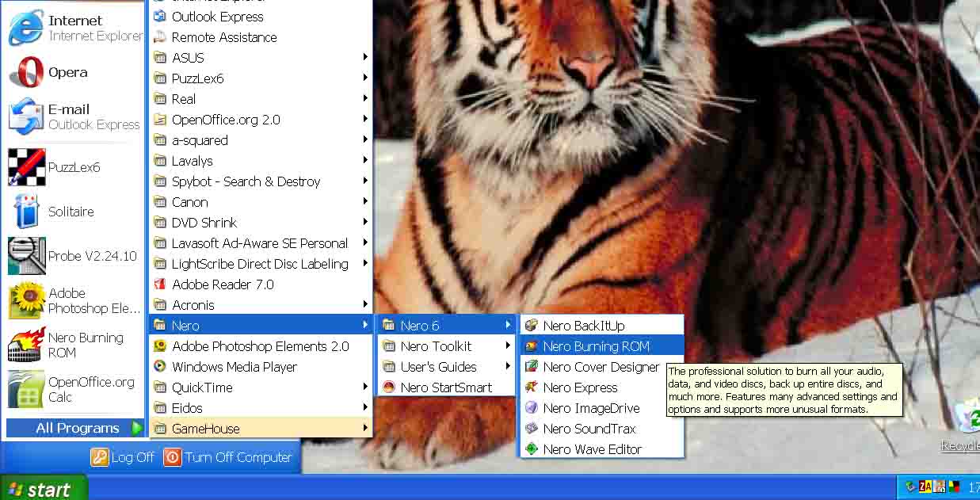The height and width of the screenshot is (500, 980).
Task: Expand the GameHouse submenu arrow
Action: [x=365, y=429]
